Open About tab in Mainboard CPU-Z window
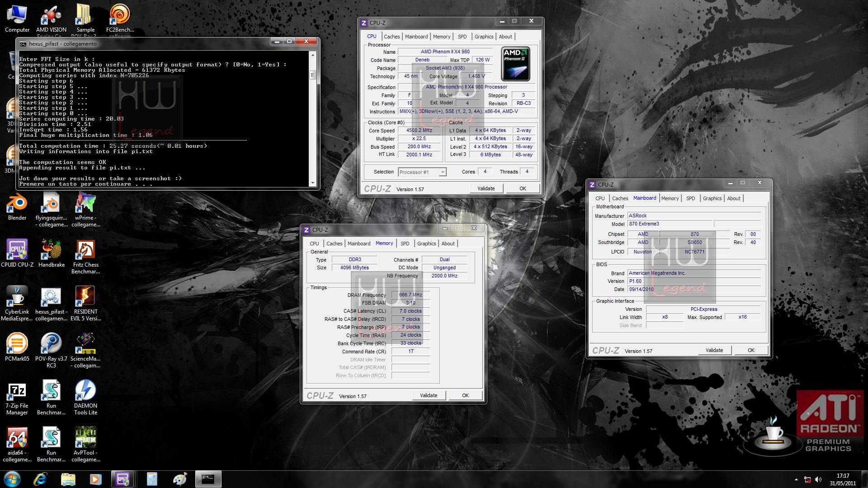The height and width of the screenshot is (488, 868). tap(734, 198)
